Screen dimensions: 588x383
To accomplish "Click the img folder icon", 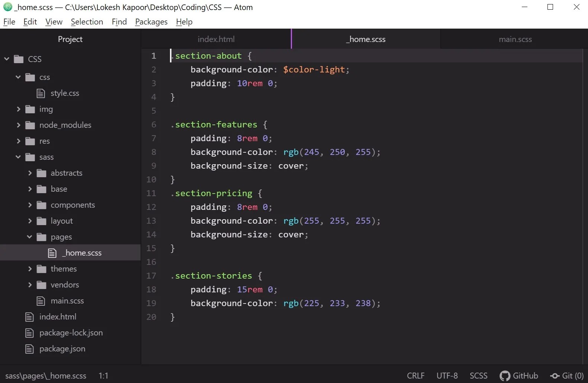I will (x=30, y=109).
